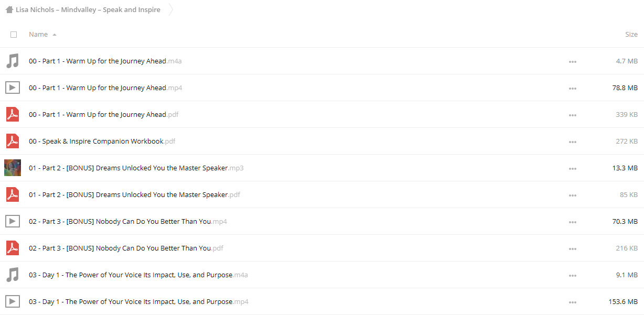The height and width of the screenshot is (315, 644).
Task: Open more actions for Nobody Can Do You Better .pdf
Action: point(573,249)
